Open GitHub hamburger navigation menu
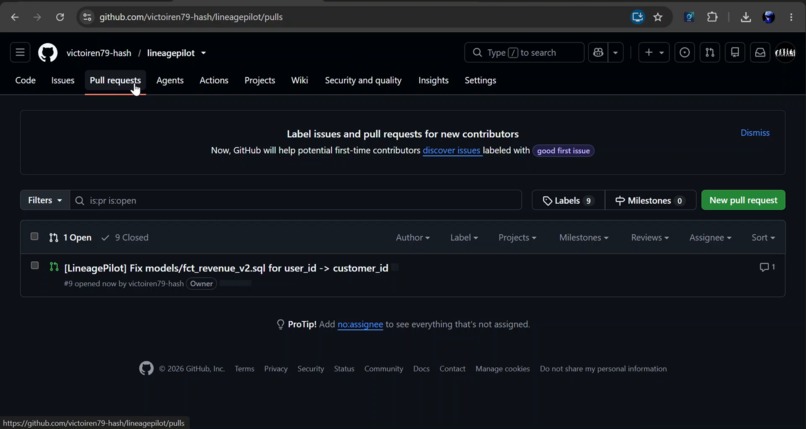The width and height of the screenshot is (806, 429). pyautogui.click(x=20, y=52)
